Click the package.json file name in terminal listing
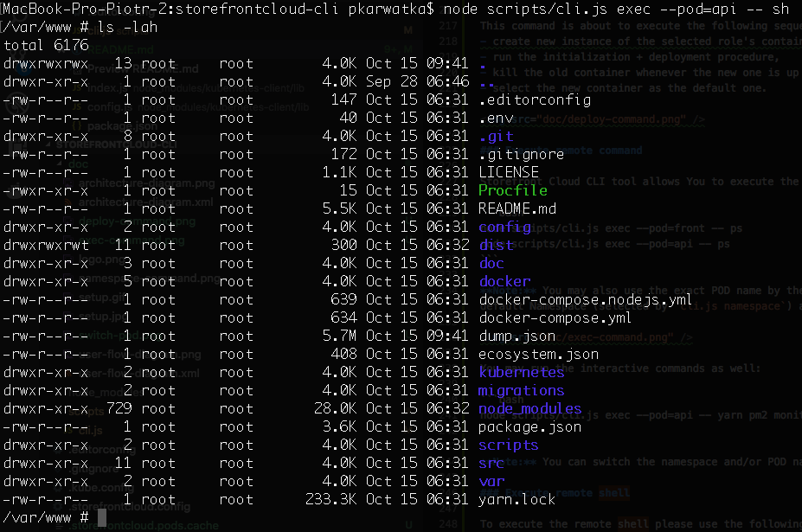Screen dimensions: 802x532 (x=529, y=426)
